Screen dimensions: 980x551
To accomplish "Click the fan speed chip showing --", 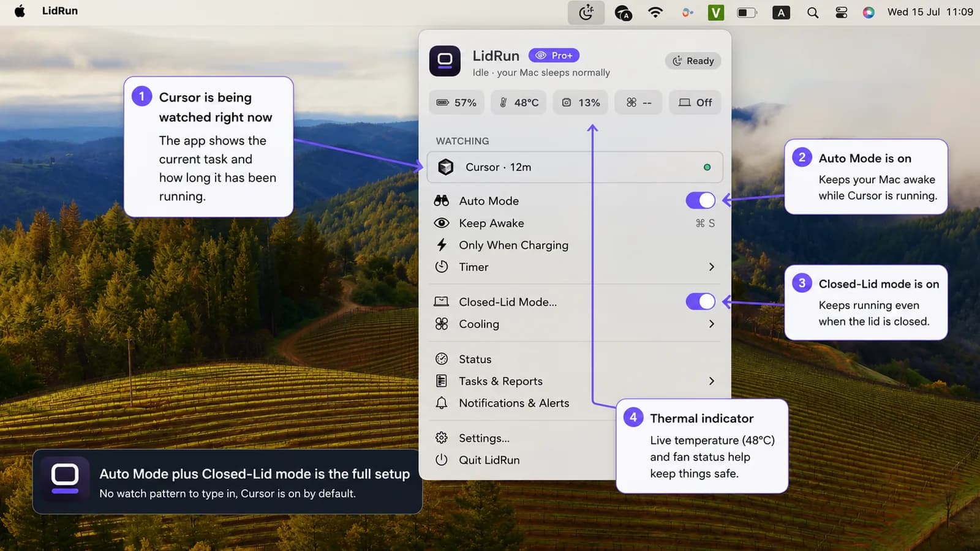I will (638, 103).
